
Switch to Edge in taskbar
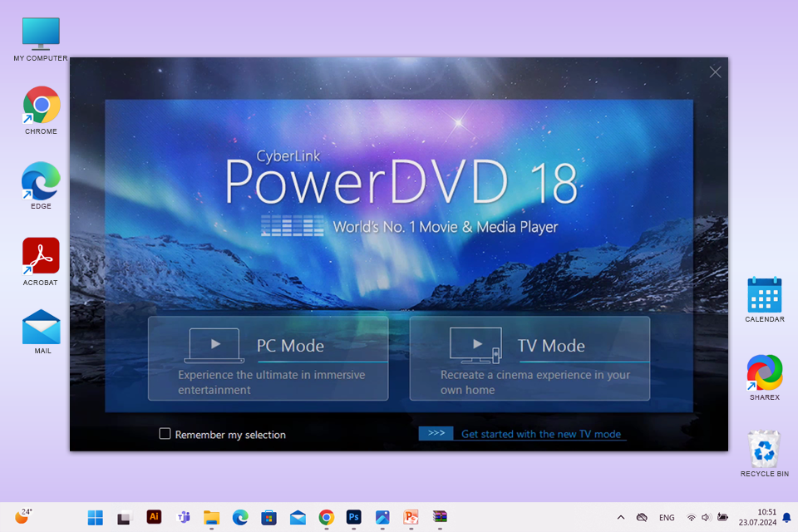pyautogui.click(x=240, y=518)
